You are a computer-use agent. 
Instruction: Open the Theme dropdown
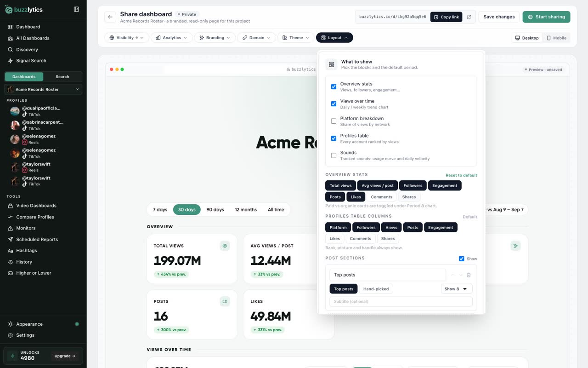(x=296, y=38)
